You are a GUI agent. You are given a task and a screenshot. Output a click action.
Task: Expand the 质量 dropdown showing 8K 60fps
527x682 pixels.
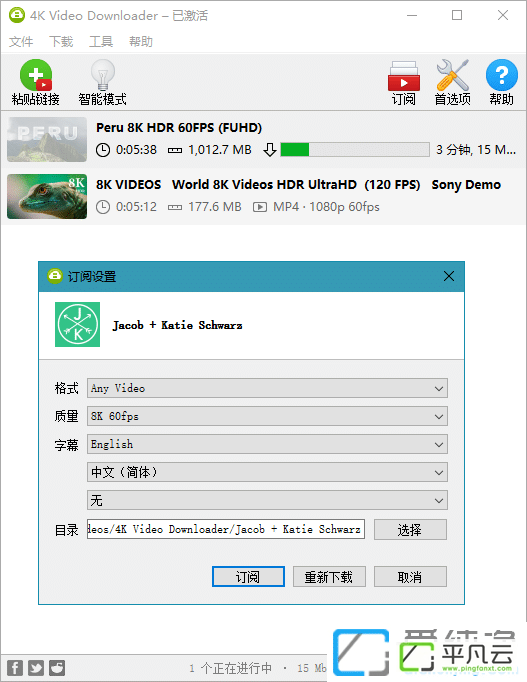click(x=267, y=416)
